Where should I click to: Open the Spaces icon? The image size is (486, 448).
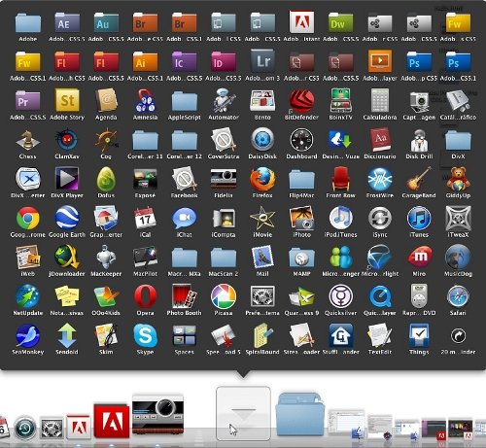pos(184,336)
